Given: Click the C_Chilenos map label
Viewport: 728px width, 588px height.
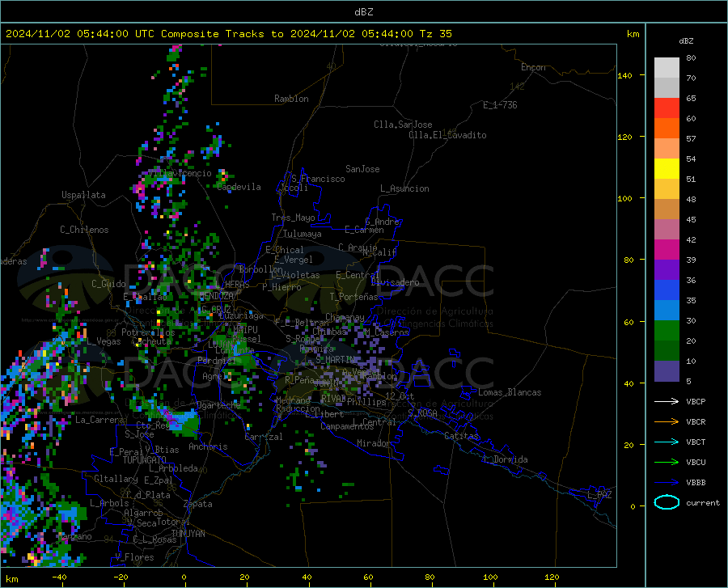Looking at the screenshot, I should pos(84,230).
